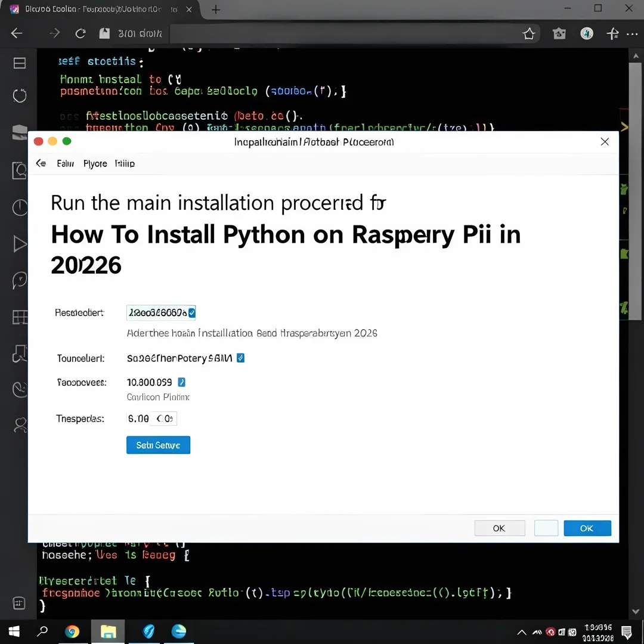Click orange arrow at editor right edge

624,127
